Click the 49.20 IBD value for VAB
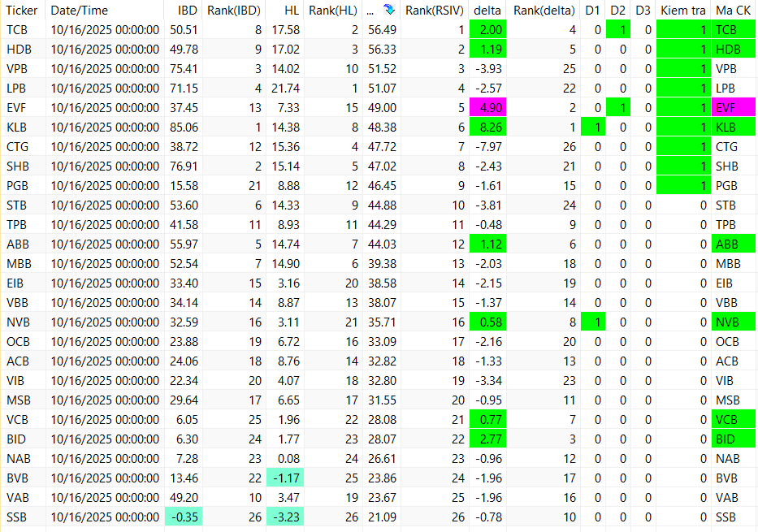 coord(184,498)
